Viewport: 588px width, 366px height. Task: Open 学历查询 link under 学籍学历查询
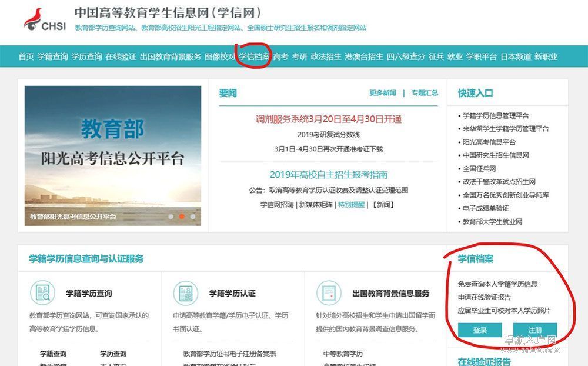coord(113,354)
